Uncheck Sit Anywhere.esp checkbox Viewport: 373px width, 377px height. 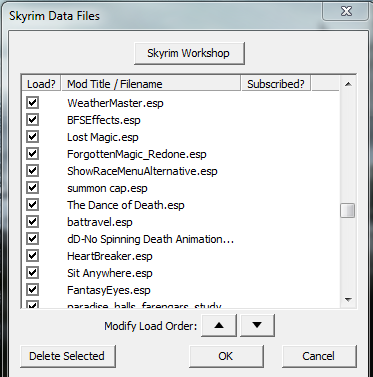click(33, 273)
